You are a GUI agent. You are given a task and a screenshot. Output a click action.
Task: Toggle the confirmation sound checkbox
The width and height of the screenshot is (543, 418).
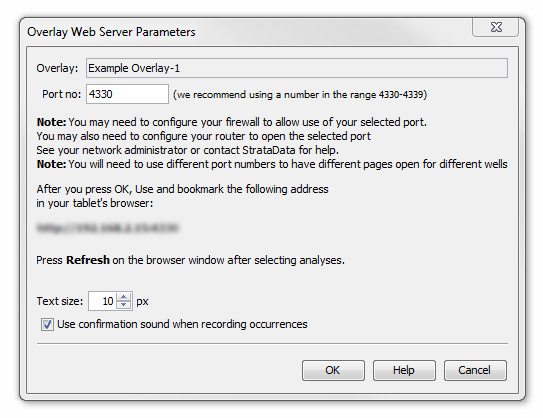click(x=47, y=324)
